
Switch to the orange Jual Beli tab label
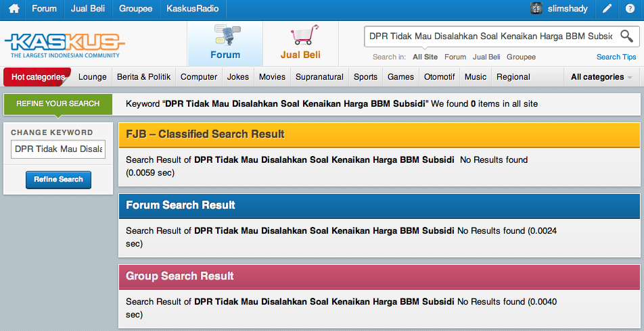tap(300, 55)
